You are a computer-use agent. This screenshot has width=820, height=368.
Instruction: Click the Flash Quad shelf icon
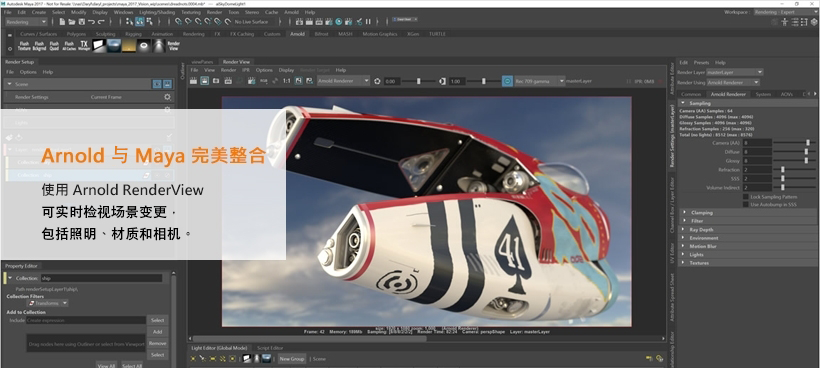[x=54, y=46]
